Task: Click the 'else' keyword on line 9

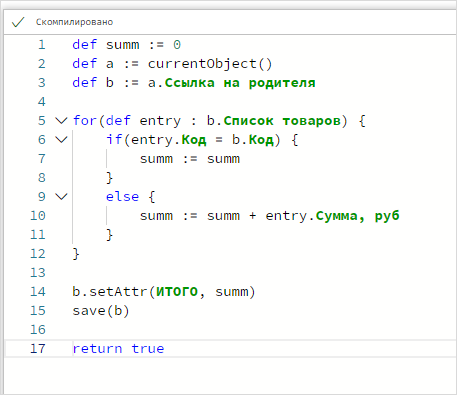Action: [x=122, y=197]
